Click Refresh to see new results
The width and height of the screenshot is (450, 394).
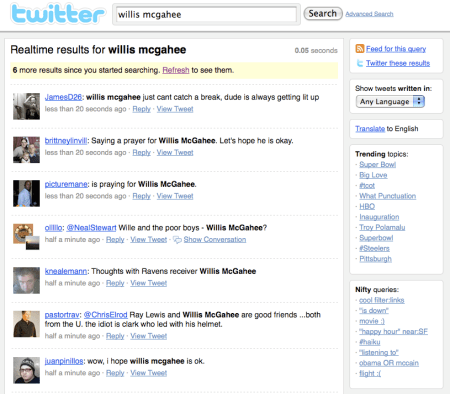(x=176, y=70)
